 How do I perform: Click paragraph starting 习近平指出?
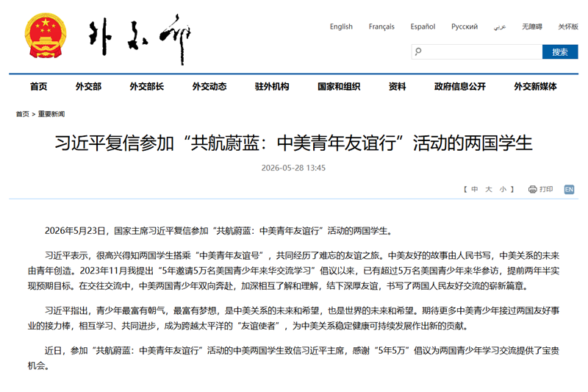(293, 318)
